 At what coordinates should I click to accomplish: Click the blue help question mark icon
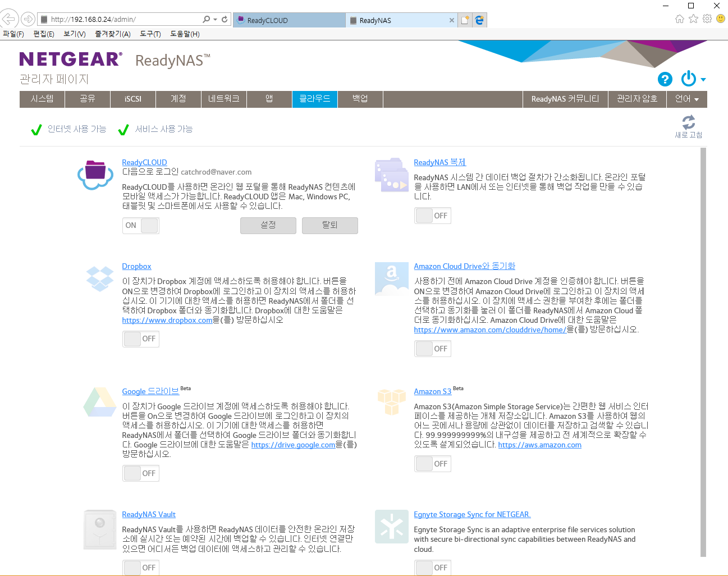click(x=665, y=79)
